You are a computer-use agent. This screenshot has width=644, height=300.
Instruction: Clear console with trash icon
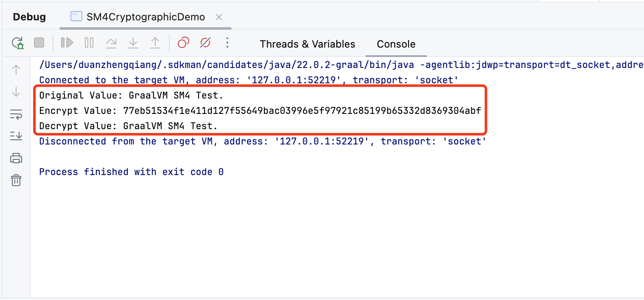point(16,180)
